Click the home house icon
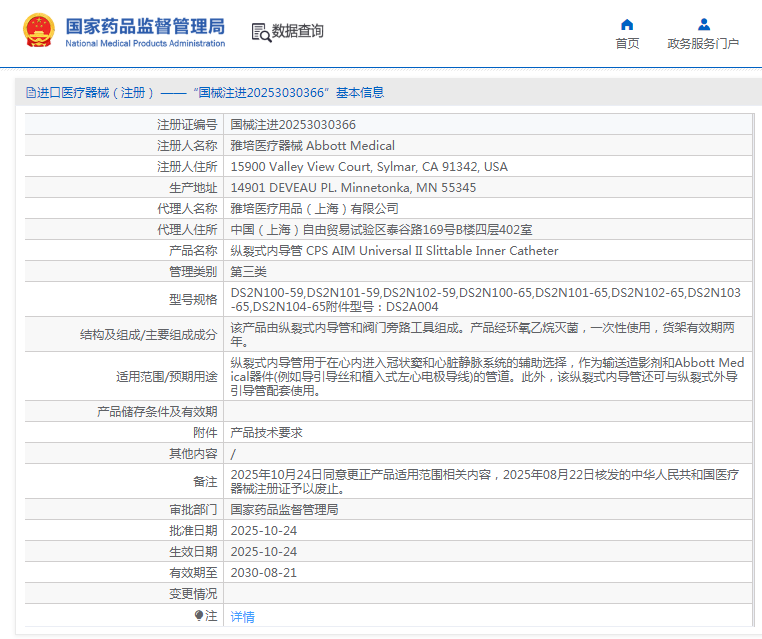The image size is (762, 639). point(627,24)
